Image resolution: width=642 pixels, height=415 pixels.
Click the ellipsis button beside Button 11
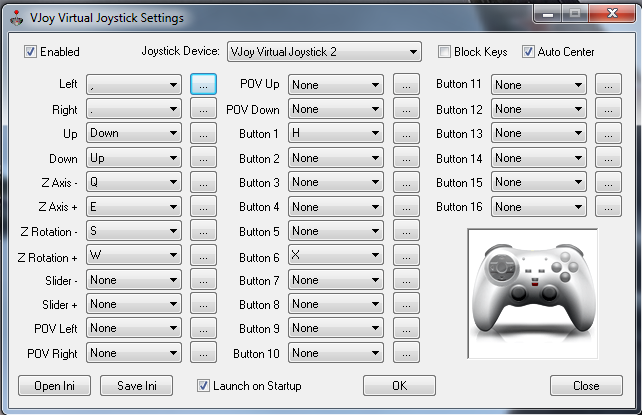607,85
